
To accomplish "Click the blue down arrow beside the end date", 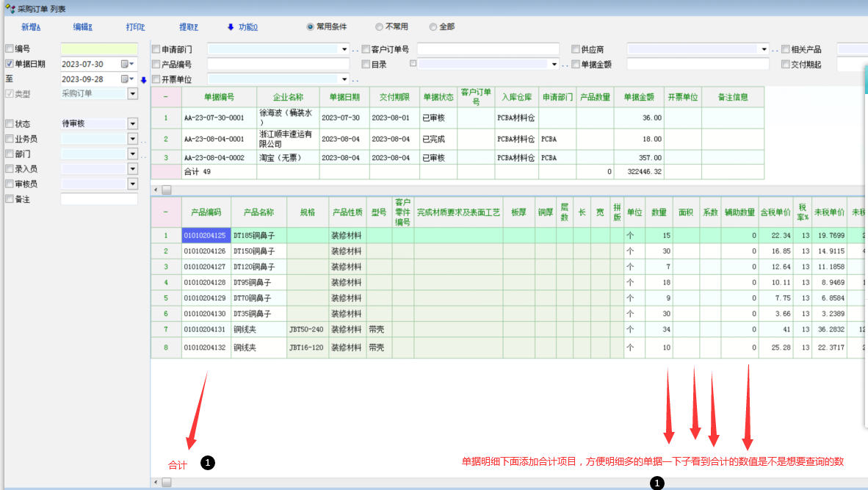I will tap(143, 79).
